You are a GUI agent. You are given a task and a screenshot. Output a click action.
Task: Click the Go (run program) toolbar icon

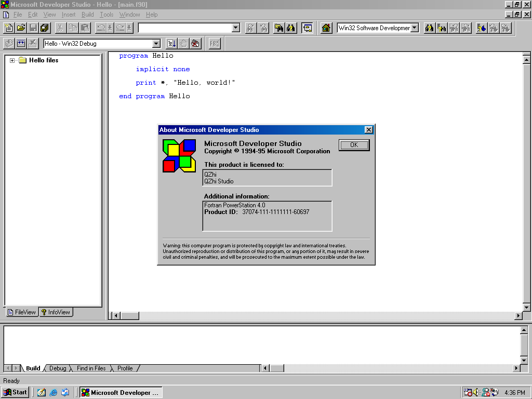[171, 44]
